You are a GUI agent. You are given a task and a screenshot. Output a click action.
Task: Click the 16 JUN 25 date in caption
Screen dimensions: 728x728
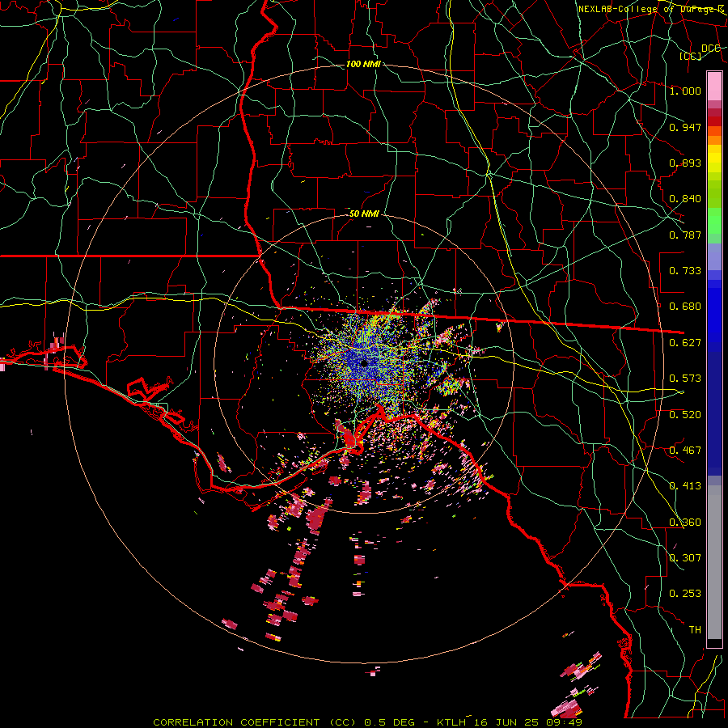[x=506, y=722]
